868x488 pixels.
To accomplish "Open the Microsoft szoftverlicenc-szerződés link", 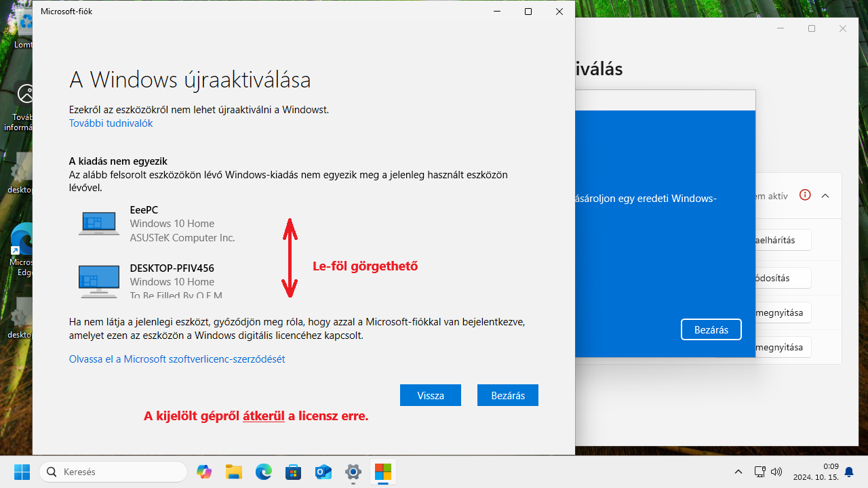I will [x=177, y=359].
